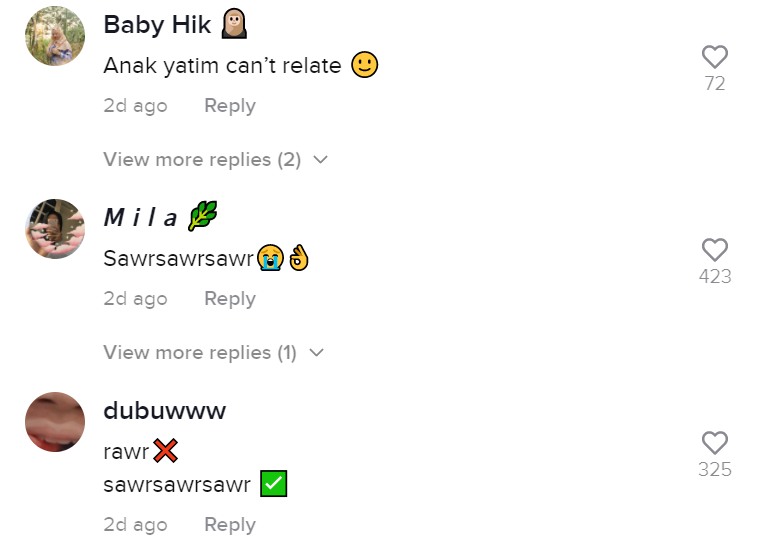Screen dimensions: 768x550
Task: Expand the 1 more reply chevron
Action: [317, 353]
